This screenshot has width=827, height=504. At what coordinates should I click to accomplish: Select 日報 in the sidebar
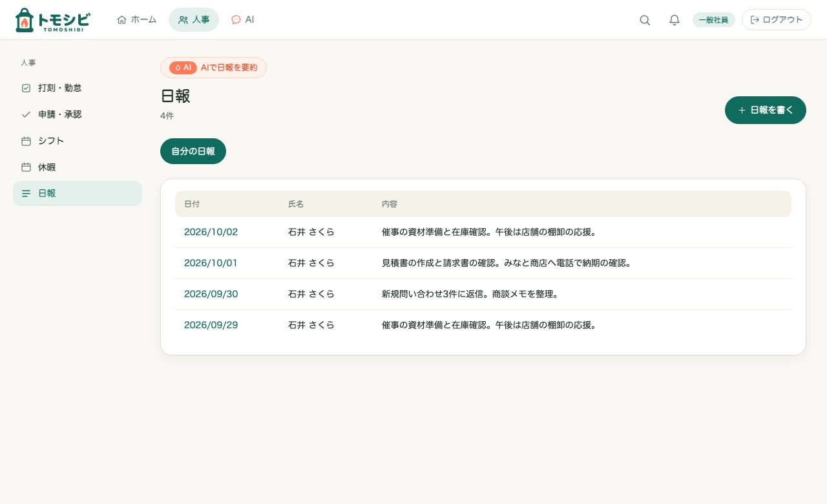[78, 193]
